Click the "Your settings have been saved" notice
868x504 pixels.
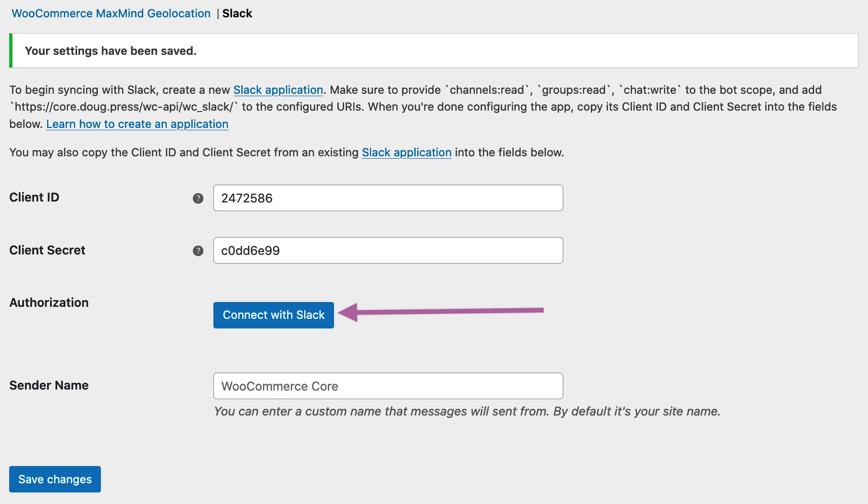coord(111,50)
